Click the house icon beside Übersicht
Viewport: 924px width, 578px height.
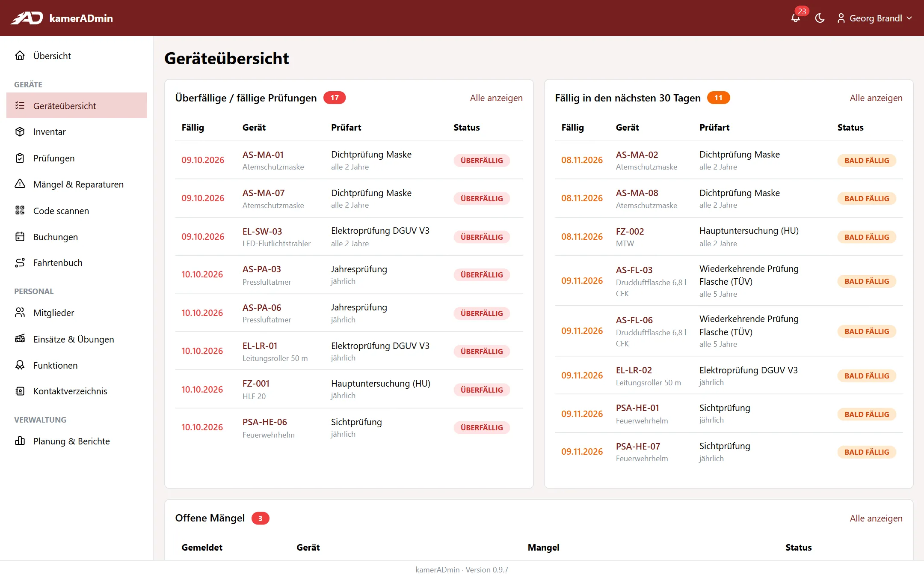click(20, 56)
